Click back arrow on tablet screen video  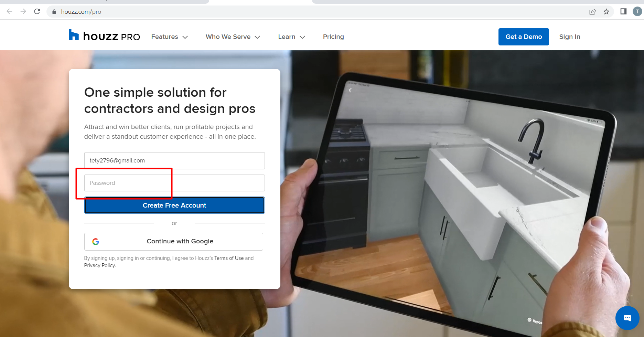click(x=350, y=90)
